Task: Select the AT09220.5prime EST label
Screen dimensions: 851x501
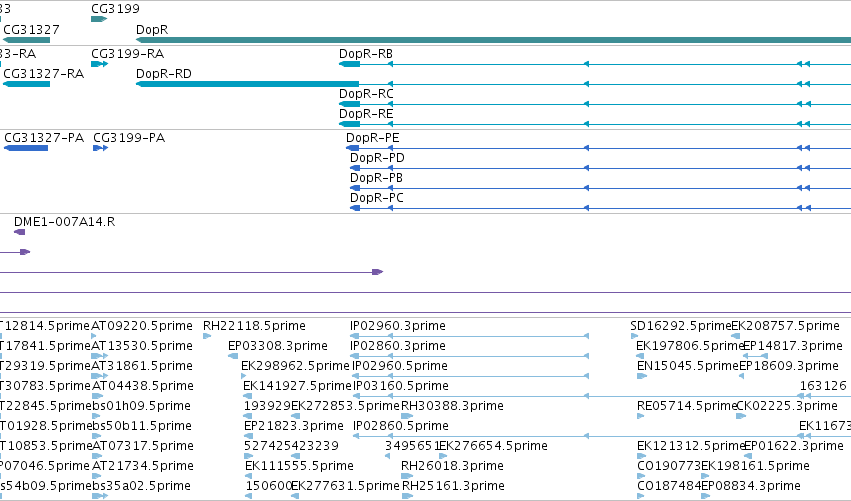Action: [142, 326]
